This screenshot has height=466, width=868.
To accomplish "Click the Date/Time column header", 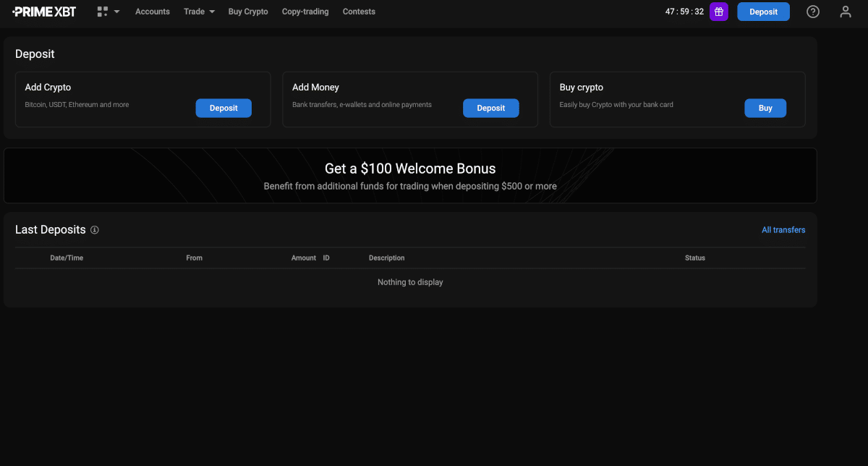I will click(67, 258).
